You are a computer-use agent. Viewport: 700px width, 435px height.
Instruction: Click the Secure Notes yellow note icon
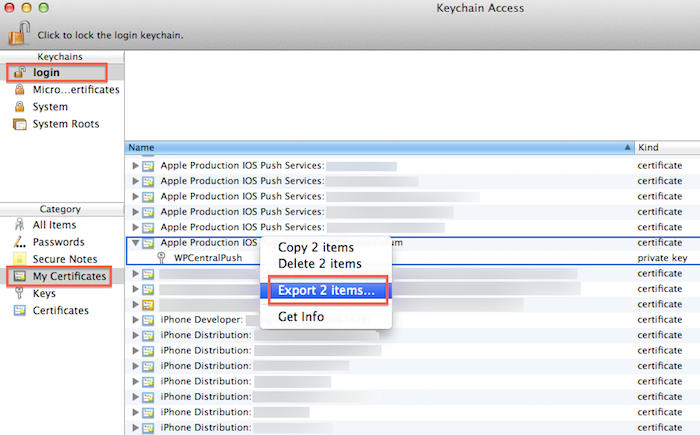(x=19, y=259)
